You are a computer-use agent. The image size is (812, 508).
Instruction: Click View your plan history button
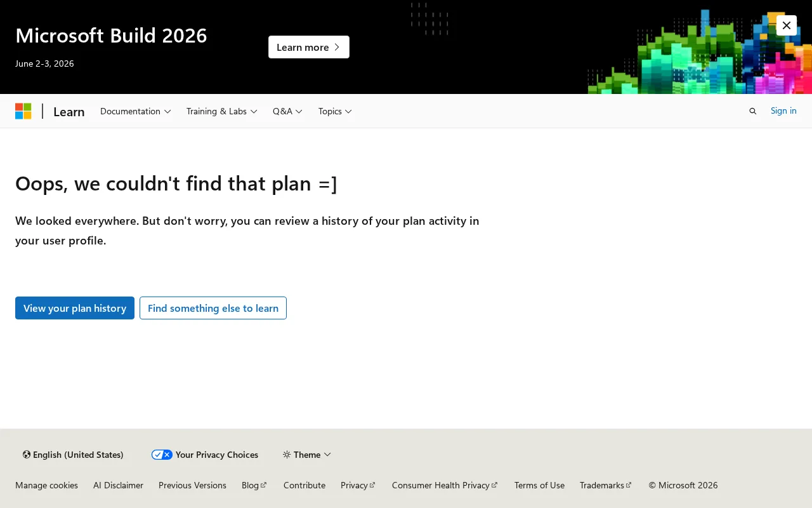pos(75,308)
